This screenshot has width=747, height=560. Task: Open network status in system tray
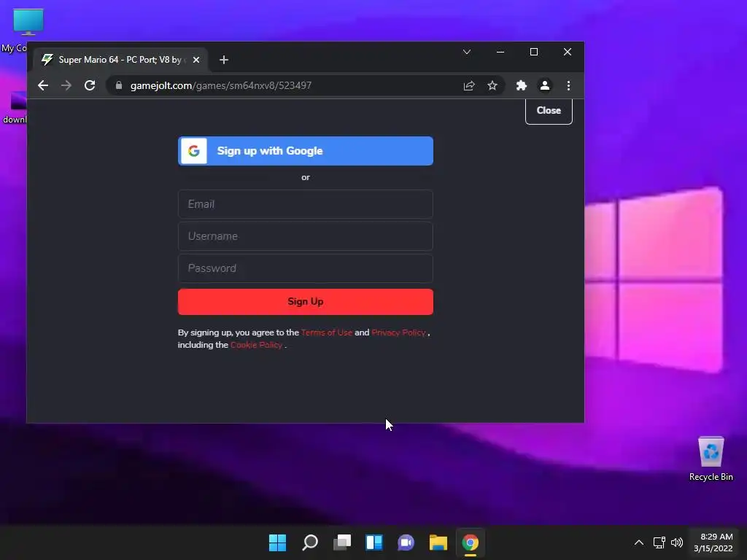coord(659,542)
